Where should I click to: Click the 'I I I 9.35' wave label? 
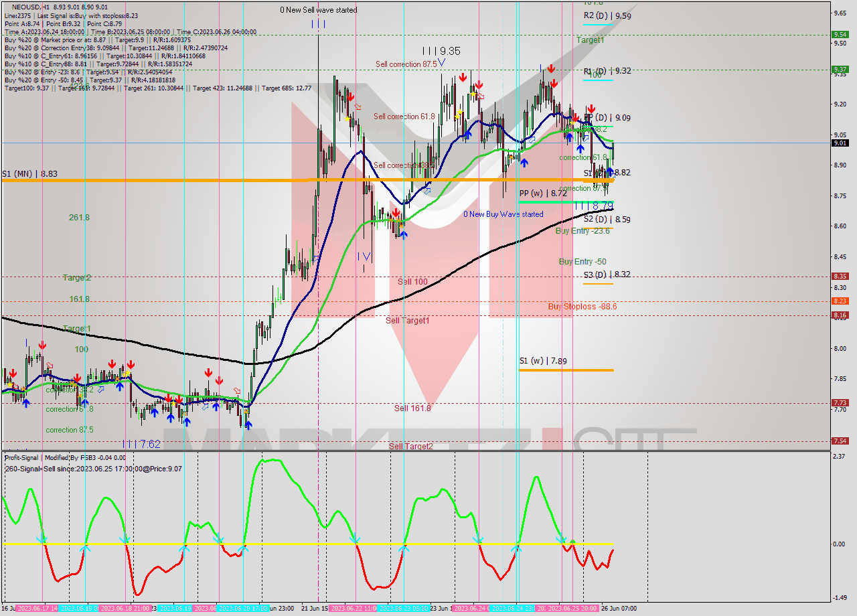point(441,51)
